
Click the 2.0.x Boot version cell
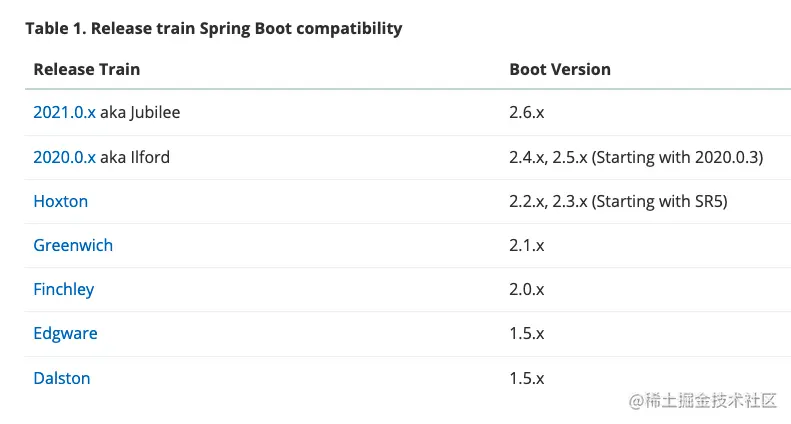526,289
